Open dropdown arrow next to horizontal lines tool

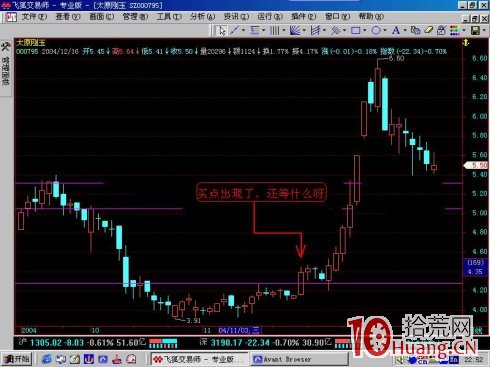click(264, 30)
